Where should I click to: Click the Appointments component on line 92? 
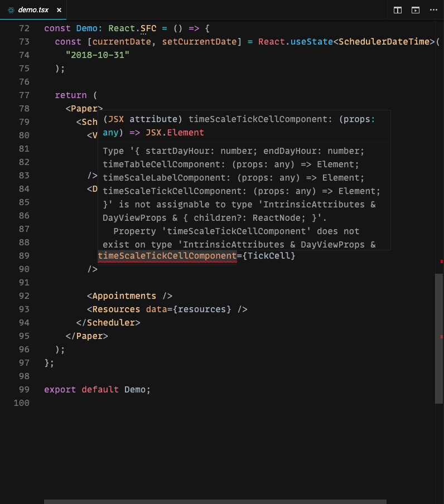[124, 296]
